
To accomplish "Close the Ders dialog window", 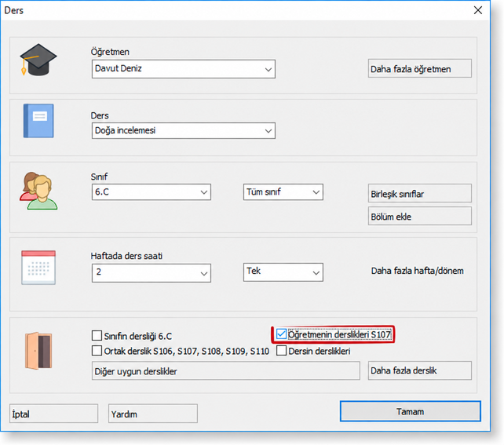I will pyautogui.click(x=478, y=10).
